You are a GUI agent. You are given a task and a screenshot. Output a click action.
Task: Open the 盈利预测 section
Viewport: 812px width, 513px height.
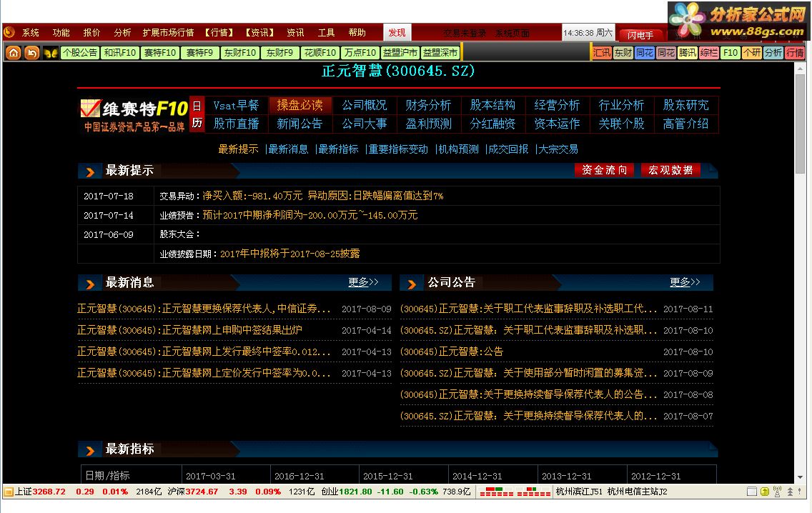(428, 124)
